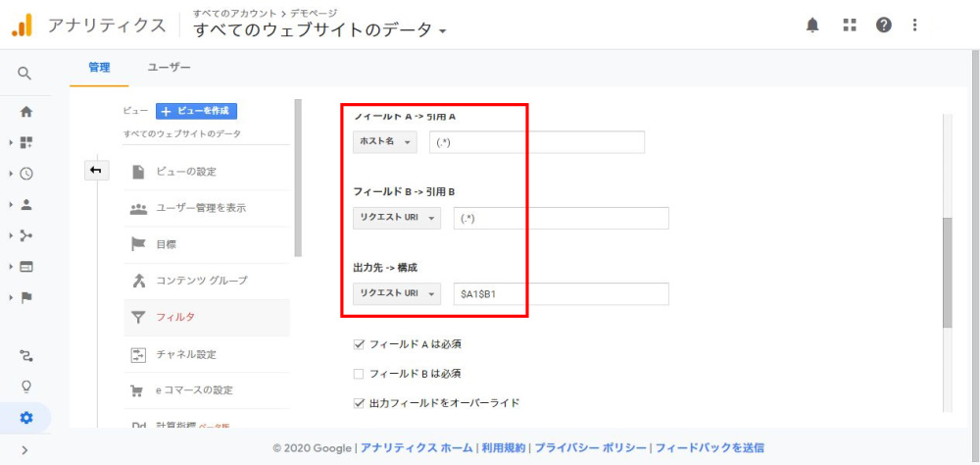Toggle 出力フィールドをオーバーライド checkbox

[x=359, y=402]
